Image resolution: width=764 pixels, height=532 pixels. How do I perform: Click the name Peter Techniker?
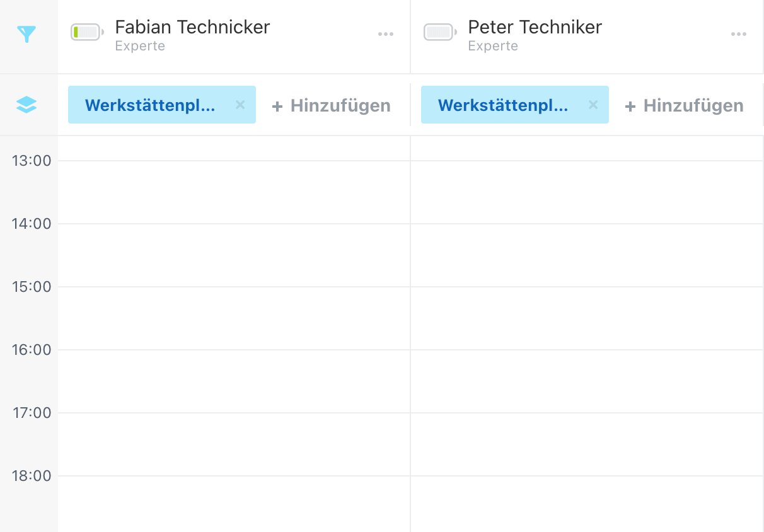pyautogui.click(x=535, y=27)
